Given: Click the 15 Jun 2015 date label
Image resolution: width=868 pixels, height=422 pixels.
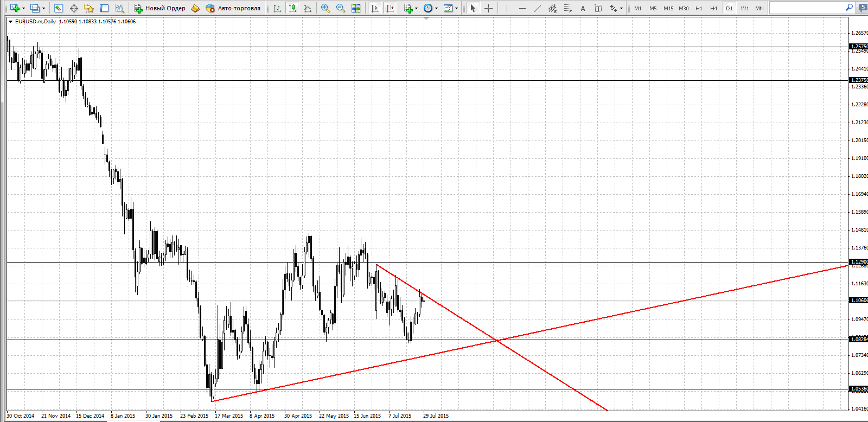Looking at the screenshot, I should coord(367,416).
